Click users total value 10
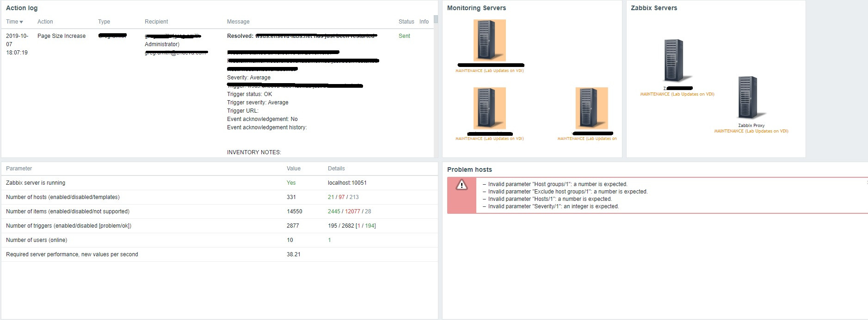 (x=290, y=240)
